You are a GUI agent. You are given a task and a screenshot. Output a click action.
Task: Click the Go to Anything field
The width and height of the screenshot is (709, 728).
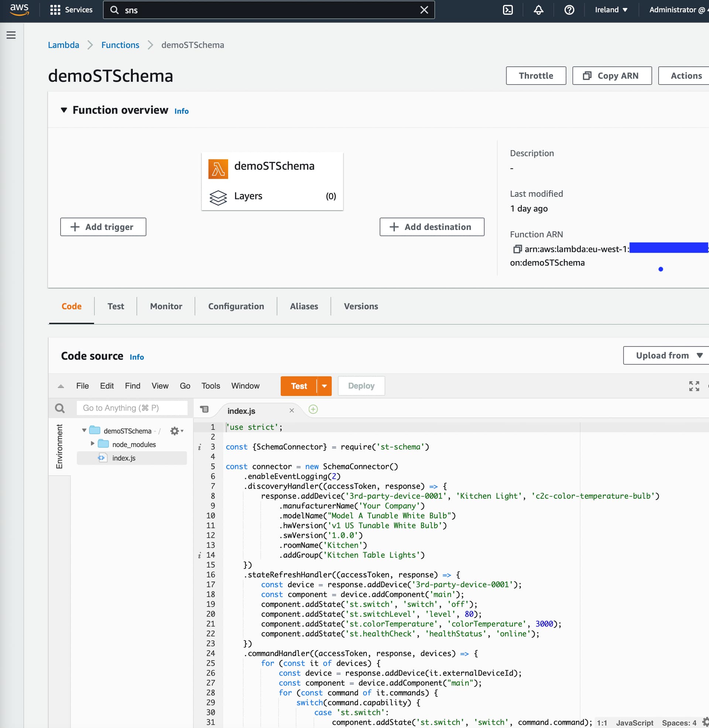point(132,408)
